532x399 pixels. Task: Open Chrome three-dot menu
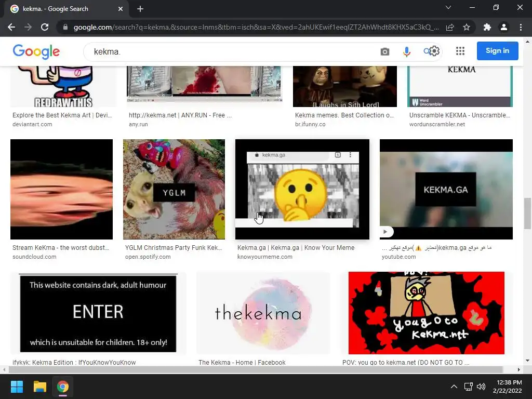pyautogui.click(x=521, y=27)
